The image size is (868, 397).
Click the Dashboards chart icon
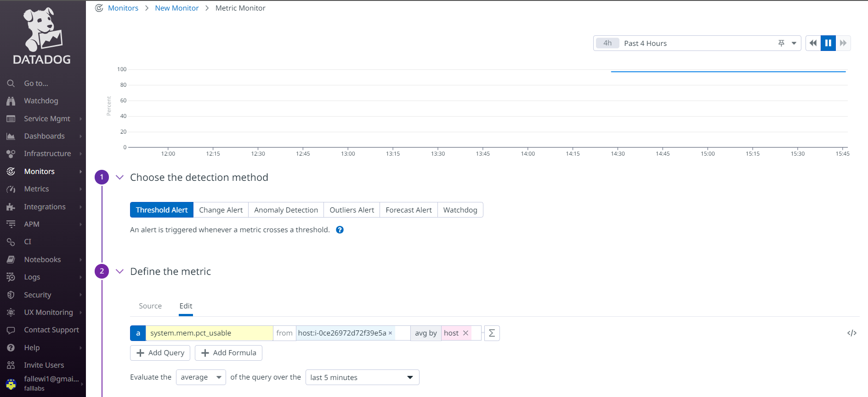11,136
